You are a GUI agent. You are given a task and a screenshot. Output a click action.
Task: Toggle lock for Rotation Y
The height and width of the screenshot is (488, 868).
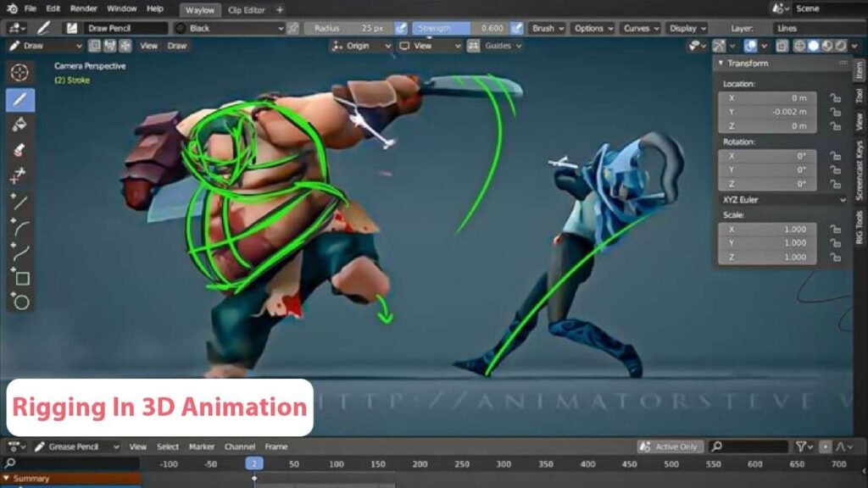point(835,169)
